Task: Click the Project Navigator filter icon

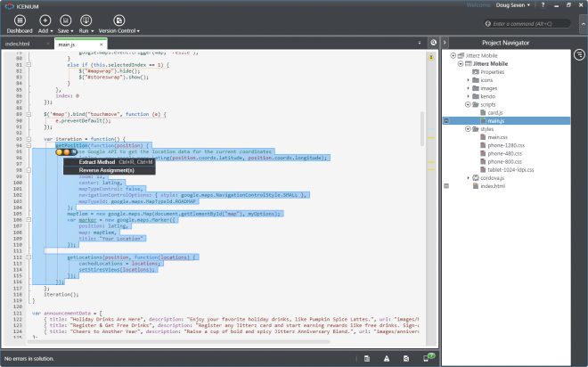Action: (580, 54)
